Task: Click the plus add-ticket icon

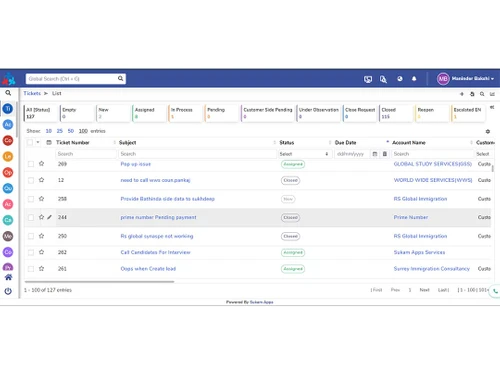Action: [462, 94]
